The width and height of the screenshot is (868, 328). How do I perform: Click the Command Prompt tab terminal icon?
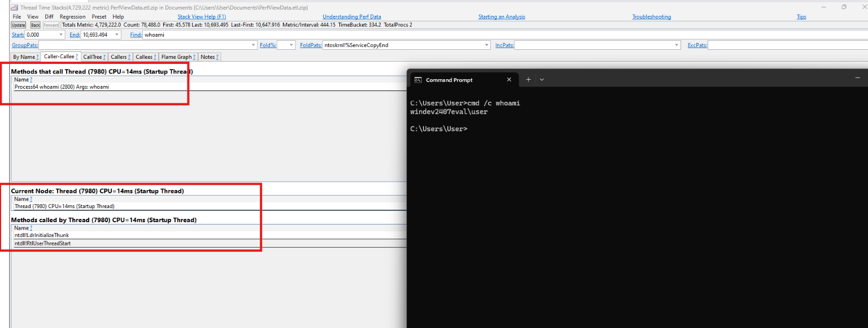coord(418,80)
